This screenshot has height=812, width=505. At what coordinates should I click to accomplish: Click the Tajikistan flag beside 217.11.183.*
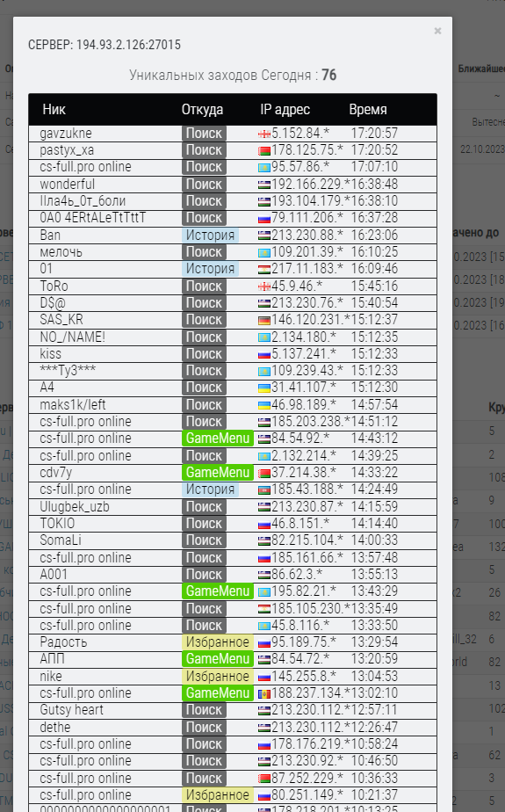[x=264, y=270]
